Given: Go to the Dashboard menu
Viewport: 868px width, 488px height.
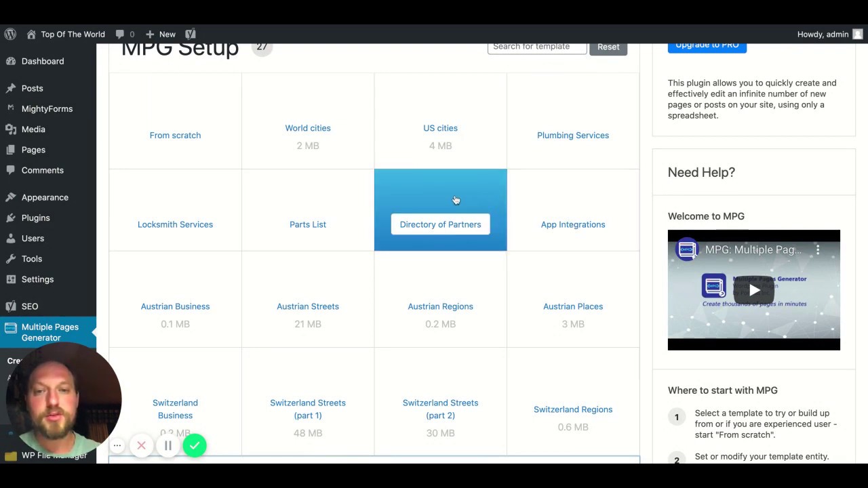Looking at the screenshot, I should [x=43, y=61].
